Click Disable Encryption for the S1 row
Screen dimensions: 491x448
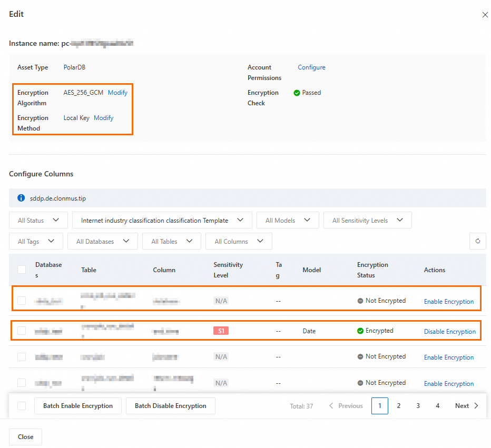click(x=449, y=332)
